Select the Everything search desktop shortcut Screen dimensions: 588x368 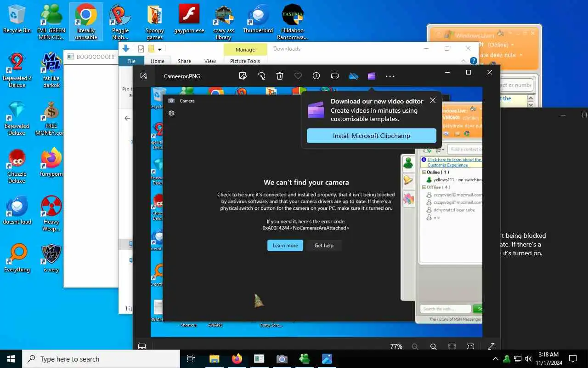point(17,259)
